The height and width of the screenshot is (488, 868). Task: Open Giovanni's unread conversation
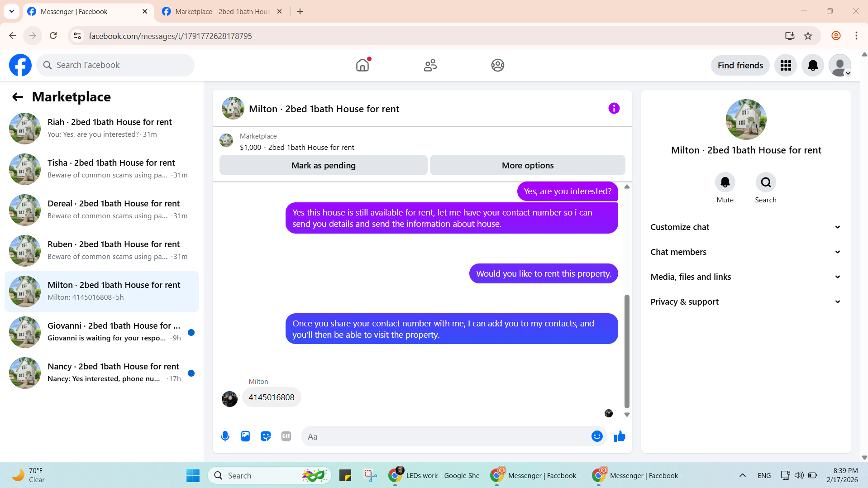pos(102,332)
